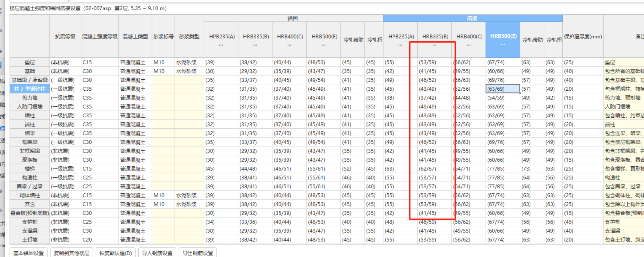
Task: Click 垫层 row's (25) cover thickness cell
Action: tap(583, 62)
